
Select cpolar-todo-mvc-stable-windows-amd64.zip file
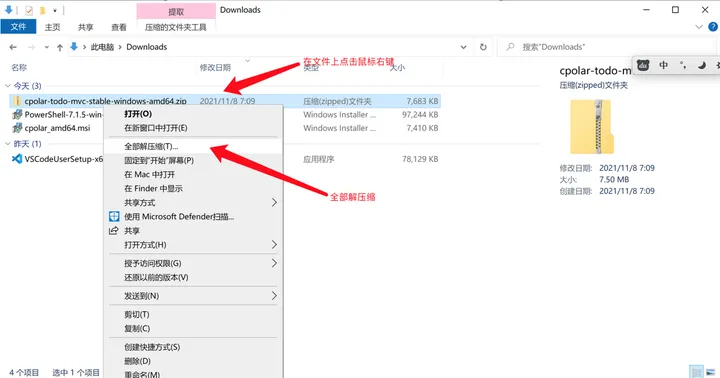coord(105,101)
